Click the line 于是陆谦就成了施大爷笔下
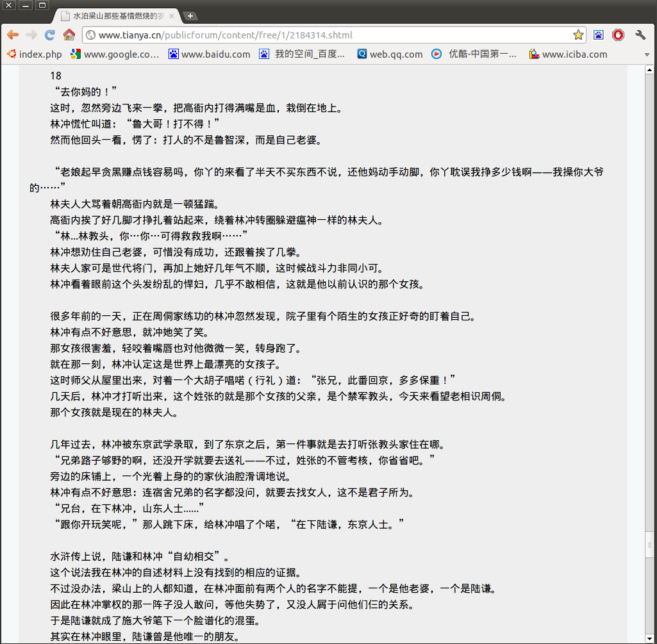This screenshot has width=657, height=644. (155, 620)
